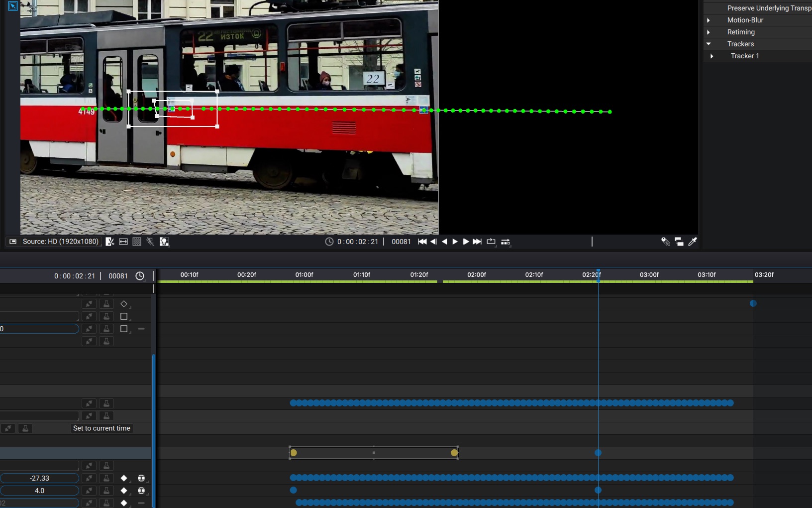Jump to the first frame
Screen dimensions: 812x508
click(422, 242)
